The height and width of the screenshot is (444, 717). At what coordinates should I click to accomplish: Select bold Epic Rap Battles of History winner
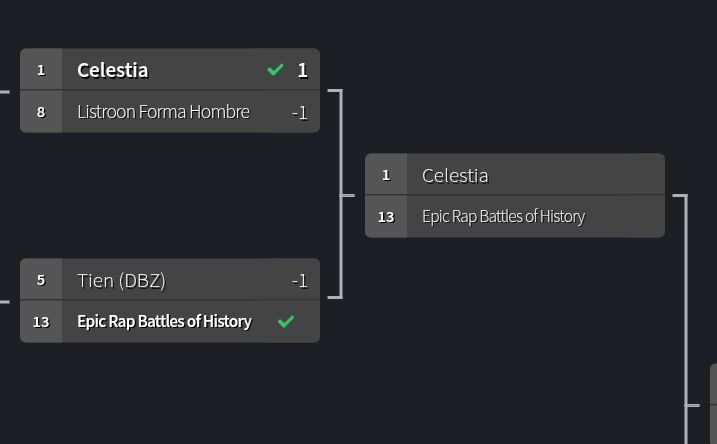click(x=164, y=322)
